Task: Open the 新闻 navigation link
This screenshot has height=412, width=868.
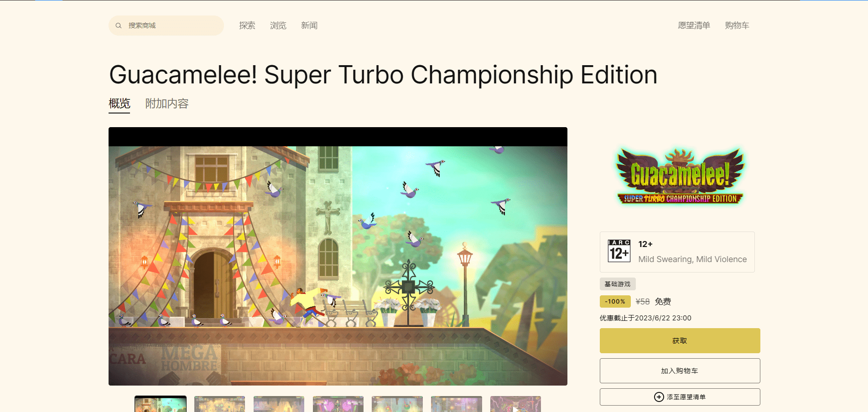Action: [x=309, y=26]
